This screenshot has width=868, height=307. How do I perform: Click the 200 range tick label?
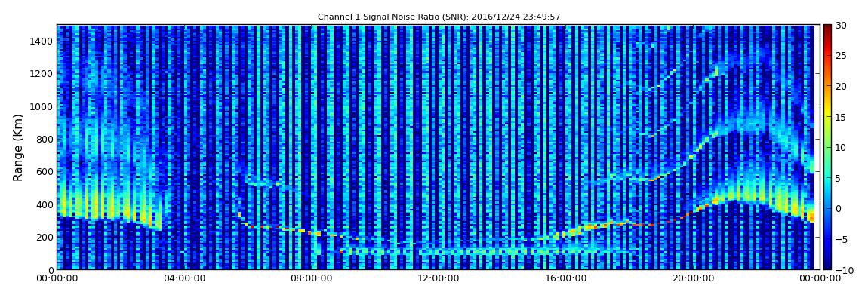tap(45, 237)
